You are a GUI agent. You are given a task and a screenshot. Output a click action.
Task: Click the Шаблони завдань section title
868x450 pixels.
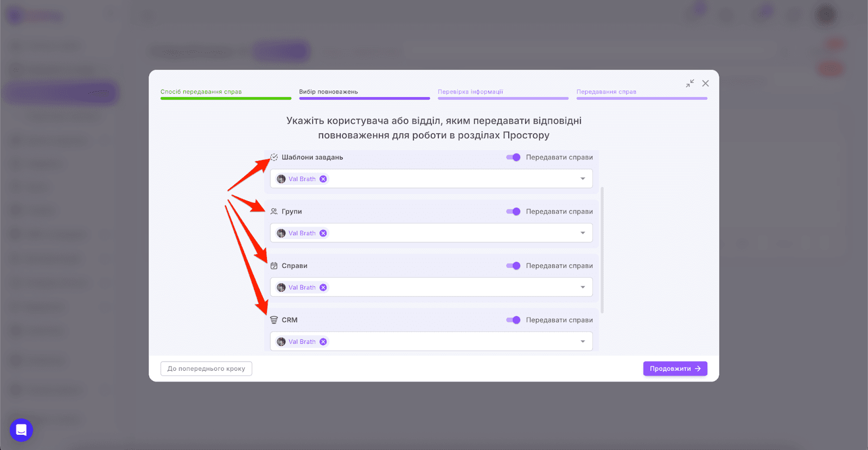click(x=312, y=157)
